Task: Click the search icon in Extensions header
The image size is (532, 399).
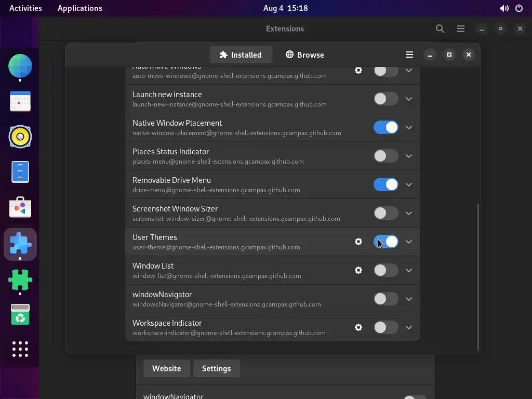Action: click(x=440, y=29)
